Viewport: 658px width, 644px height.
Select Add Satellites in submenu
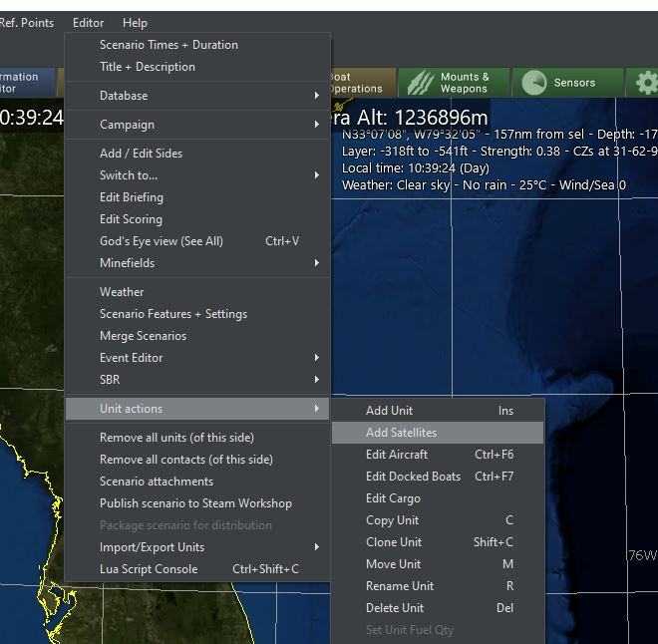click(x=438, y=433)
